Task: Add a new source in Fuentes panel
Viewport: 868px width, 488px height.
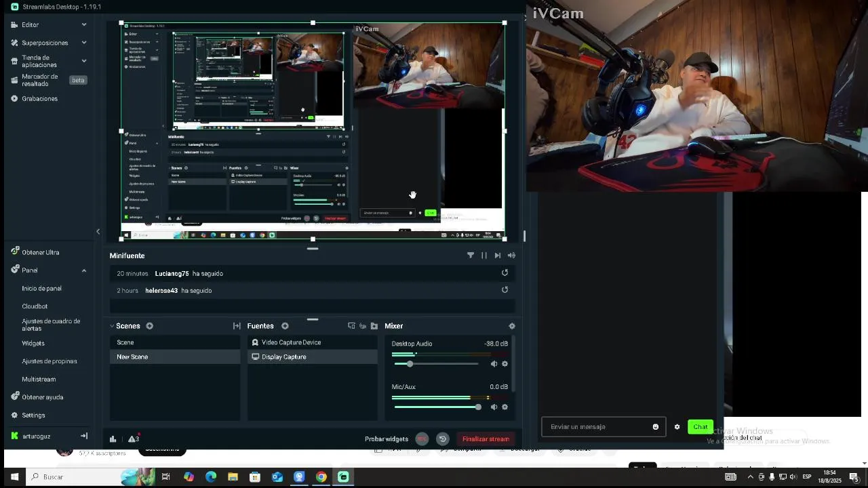Action: (x=285, y=326)
